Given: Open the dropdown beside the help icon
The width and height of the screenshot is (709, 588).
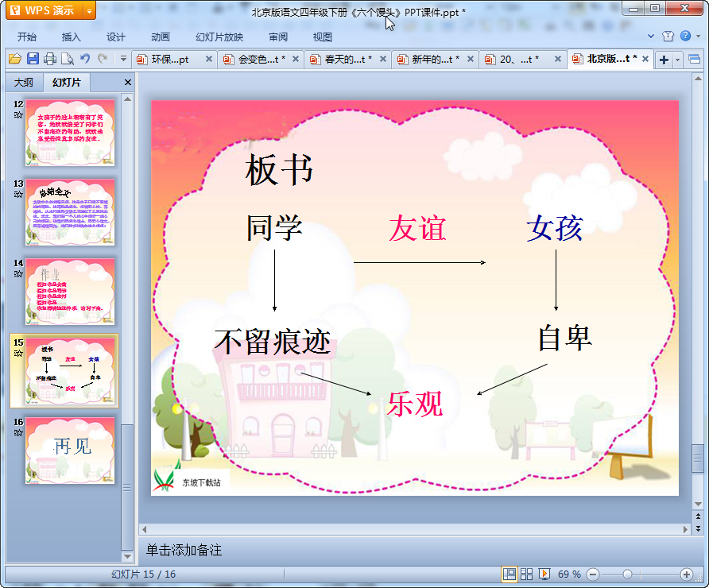Looking at the screenshot, I should [697, 36].
